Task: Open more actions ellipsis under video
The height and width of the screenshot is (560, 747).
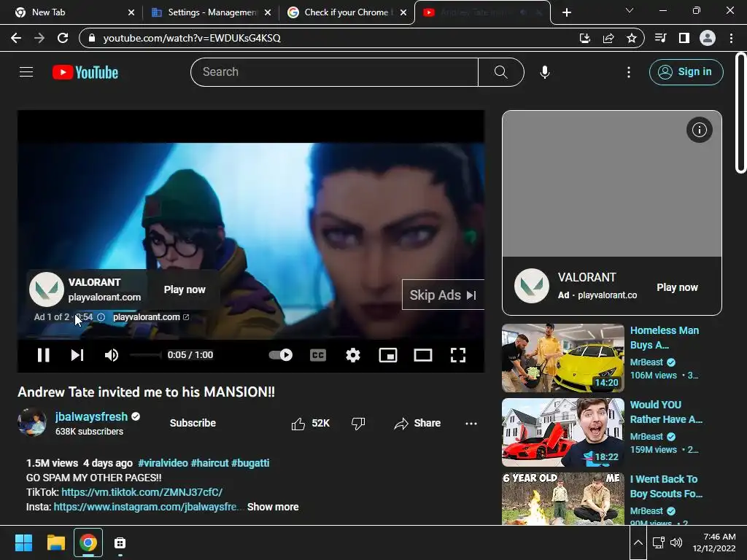Action: tap(471, 424)
